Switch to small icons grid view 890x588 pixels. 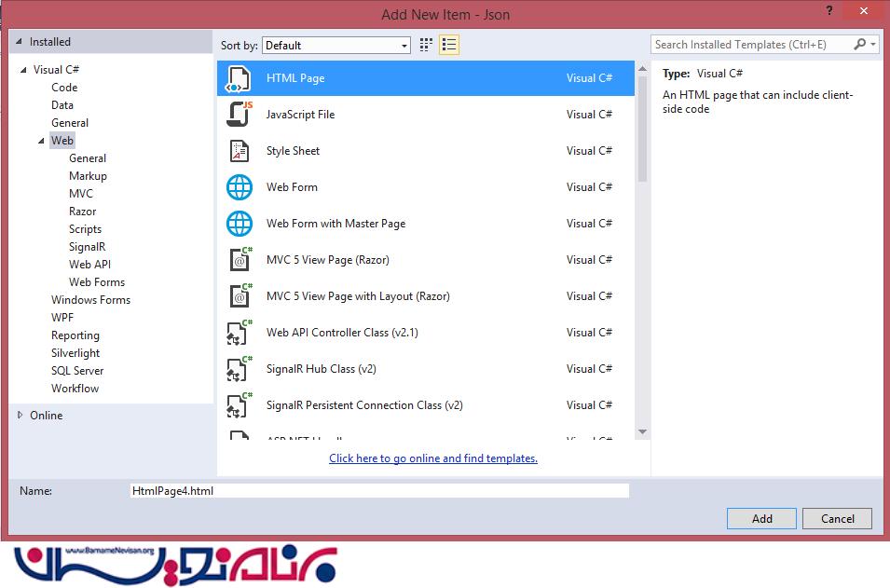[426, 45]
